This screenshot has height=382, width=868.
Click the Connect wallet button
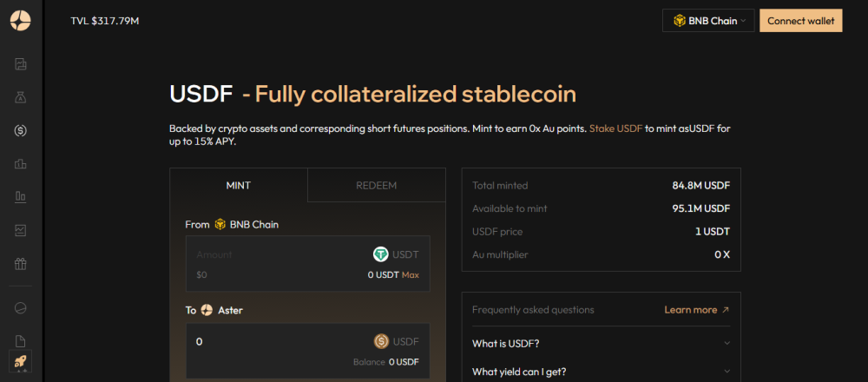801,21
